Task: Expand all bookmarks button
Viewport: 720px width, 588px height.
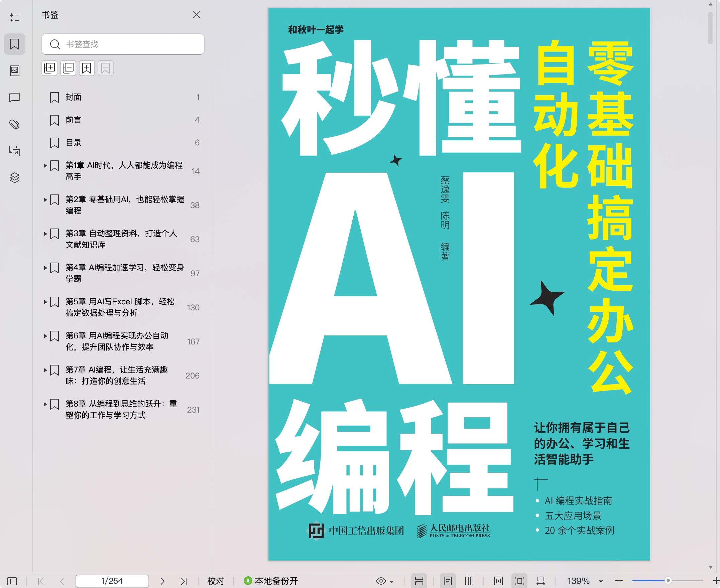Action: click(49, 68)
